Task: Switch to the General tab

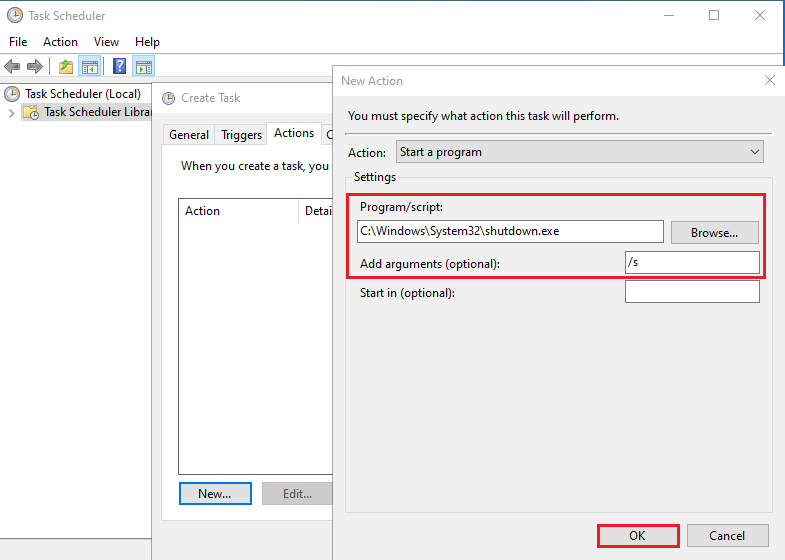Action: 189,135
